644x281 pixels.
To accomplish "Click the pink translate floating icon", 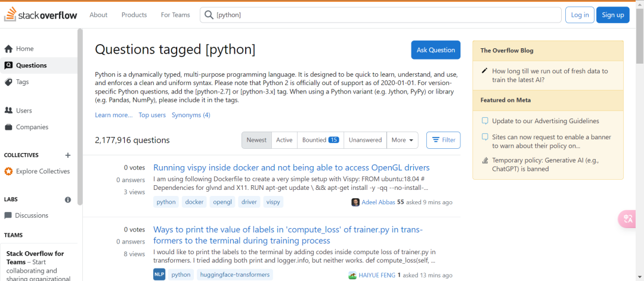I will pos(628,219).
